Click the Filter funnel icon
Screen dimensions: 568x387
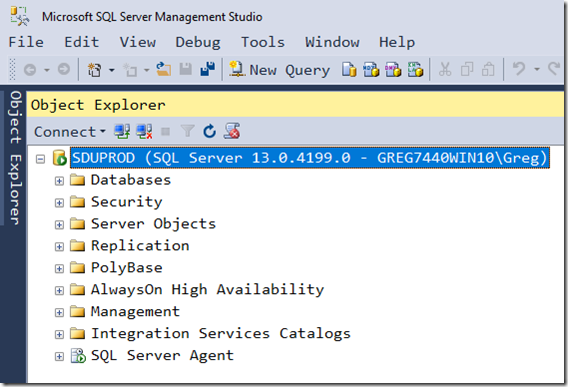[x=188, y=131]
